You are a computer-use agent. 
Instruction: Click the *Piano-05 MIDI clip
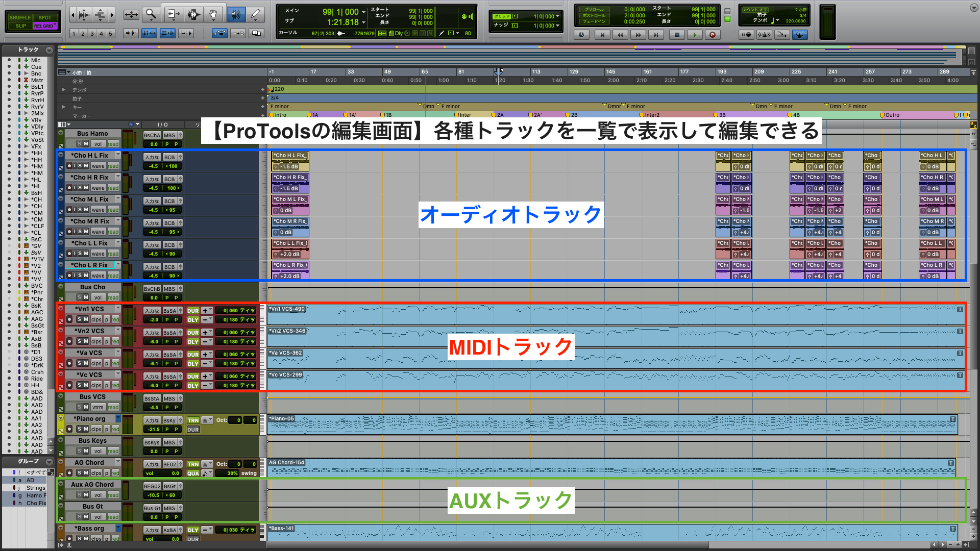click(x=612, y=424)
